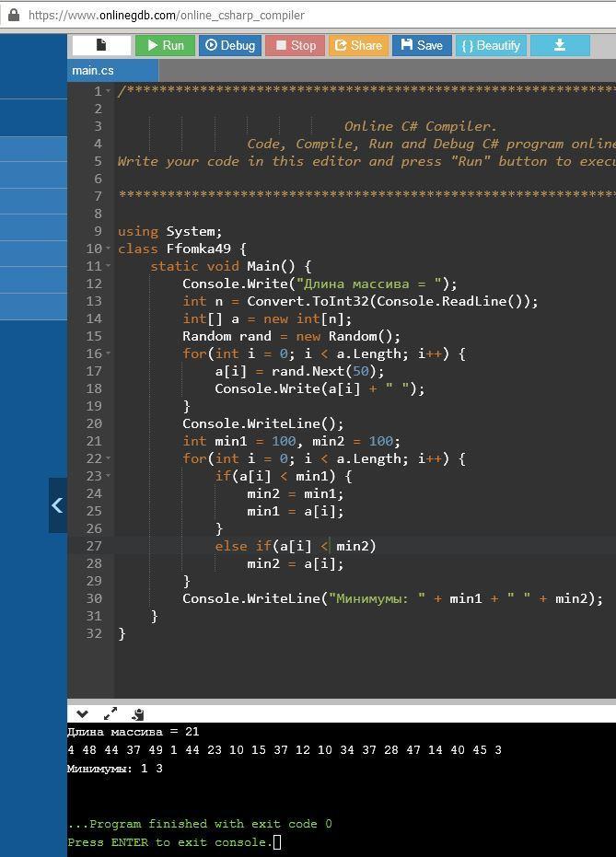Click the 'Длина массива = 21' console line
The image size is (616, 857).
point(134,732)
